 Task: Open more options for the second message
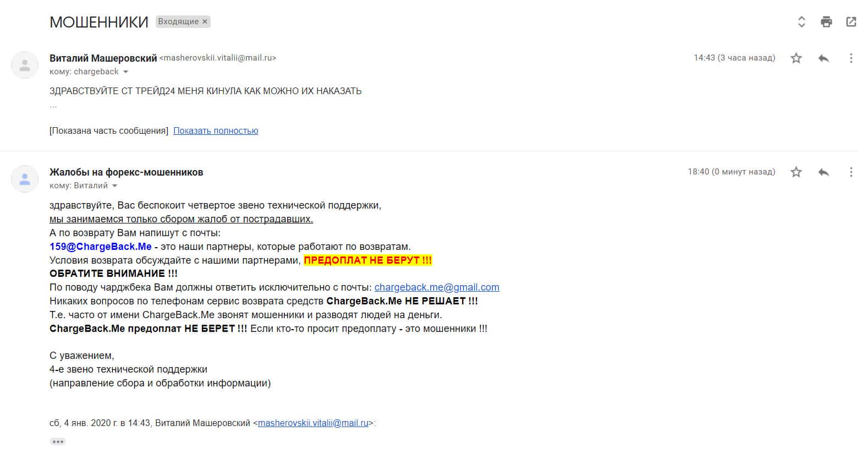pyautogui.click(x=851, y=172)
